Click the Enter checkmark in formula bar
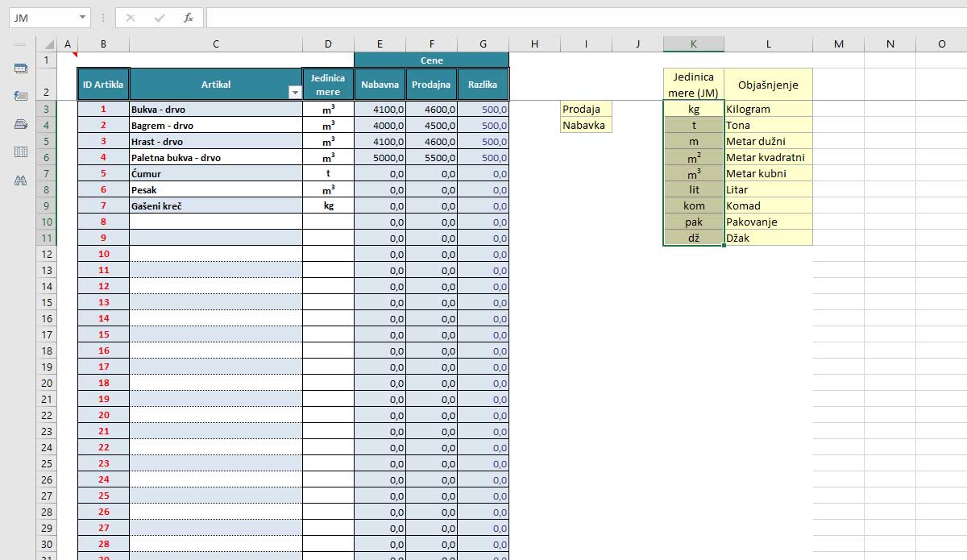 [x=160, y=18]
